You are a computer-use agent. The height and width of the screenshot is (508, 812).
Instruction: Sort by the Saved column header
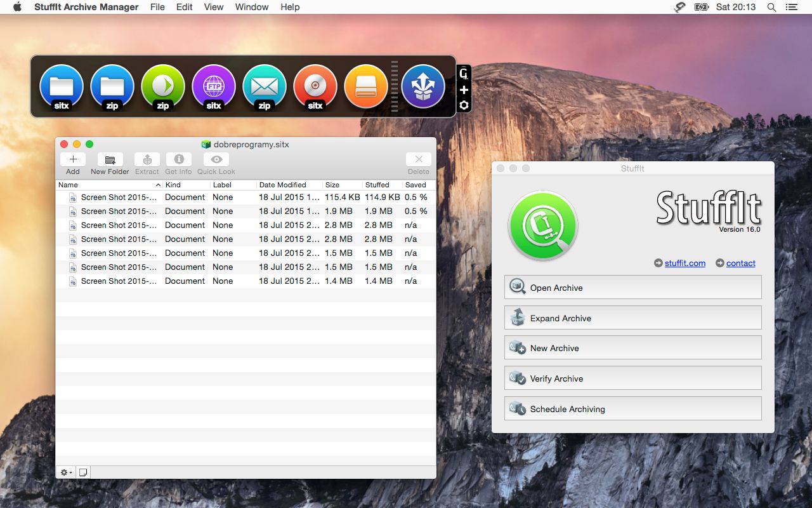(x=419, y=185)
